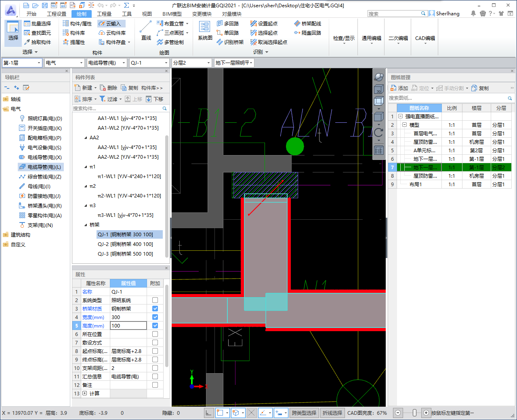Click 多回路 multi-circuit recognition
517x420 pixels.
click(x=227, y=23)
